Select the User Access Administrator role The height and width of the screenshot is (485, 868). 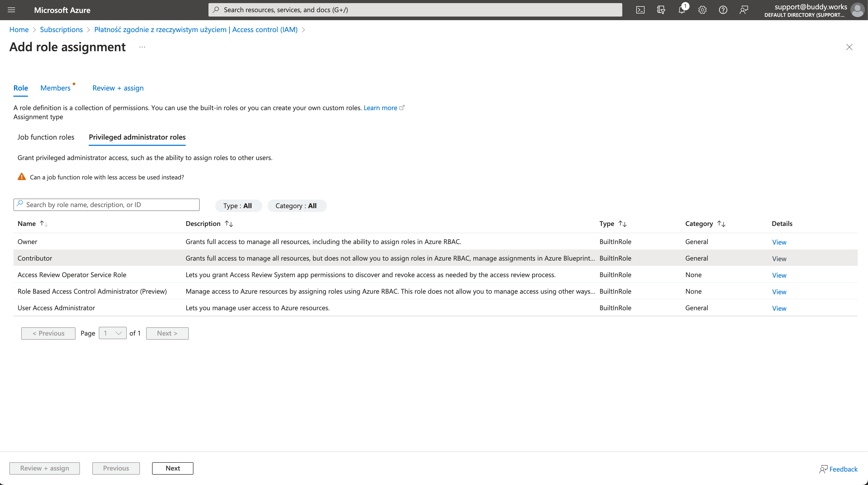[56, 307]
